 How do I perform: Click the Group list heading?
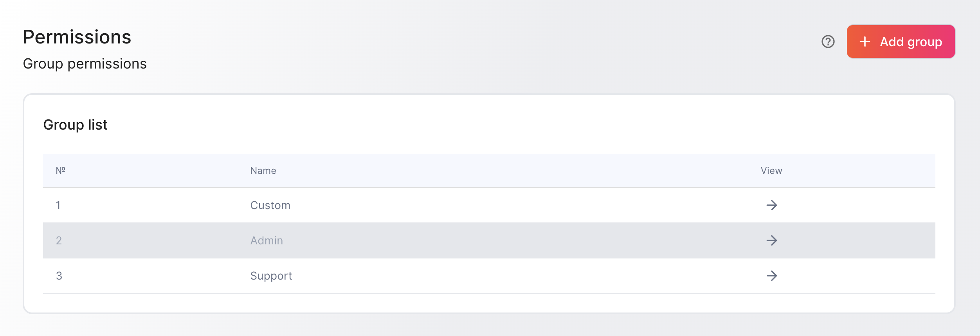[75, 125]
